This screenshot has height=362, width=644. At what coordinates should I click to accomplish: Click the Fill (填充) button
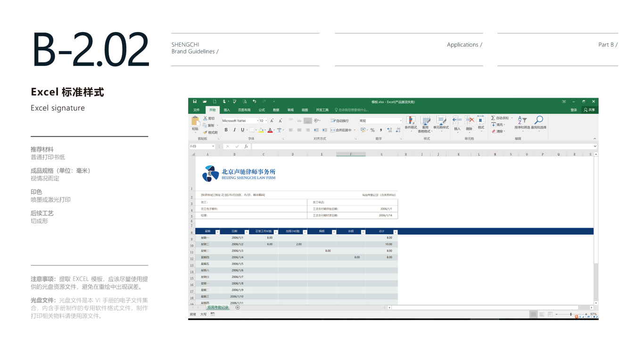[498, 125]
